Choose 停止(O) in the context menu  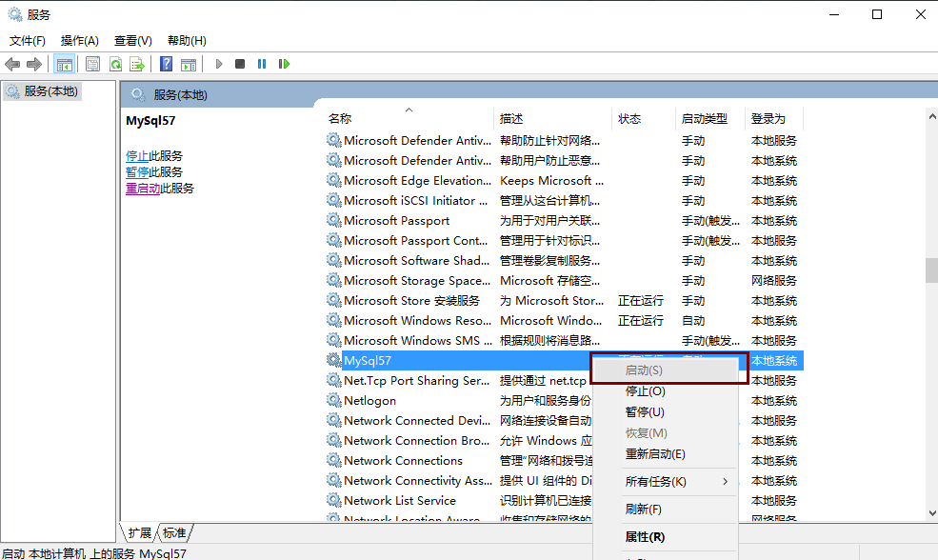(664, 391)
